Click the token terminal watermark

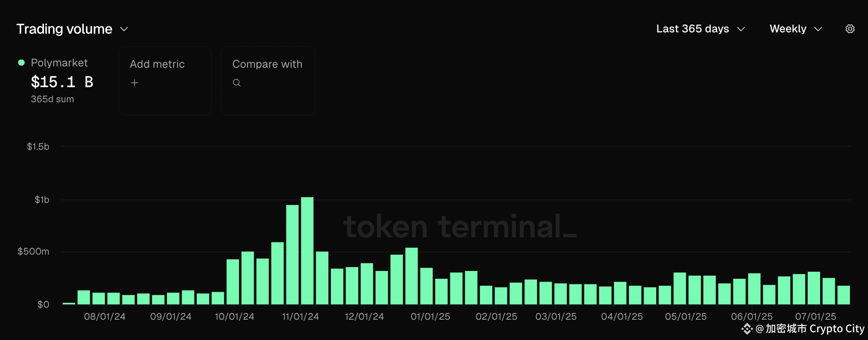point(460,226)
